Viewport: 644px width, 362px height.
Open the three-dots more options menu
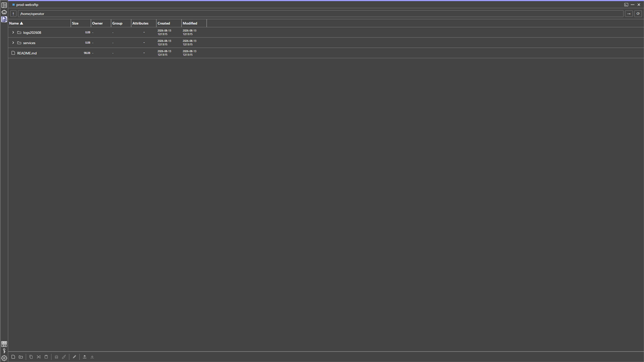632,5
